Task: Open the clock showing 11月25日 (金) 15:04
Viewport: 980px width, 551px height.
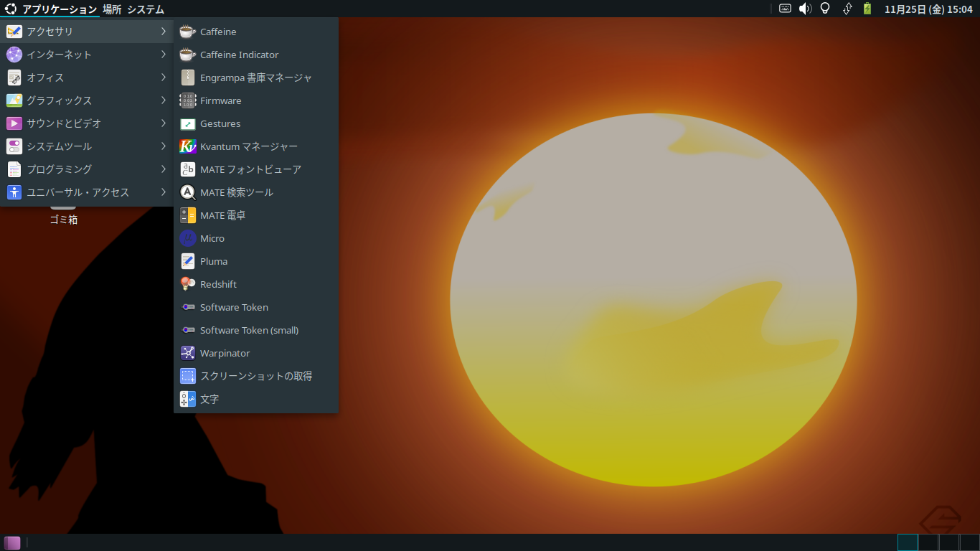Action: click(928, 9)
